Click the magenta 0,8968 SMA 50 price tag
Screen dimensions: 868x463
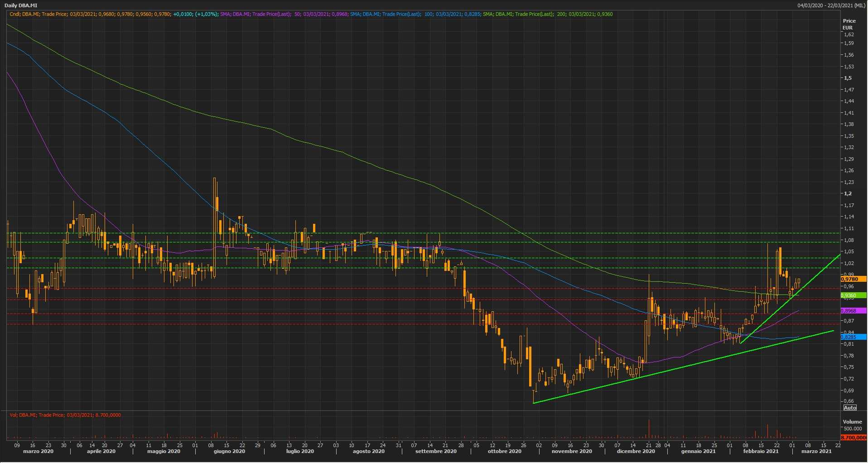click(x=853, y=311)
